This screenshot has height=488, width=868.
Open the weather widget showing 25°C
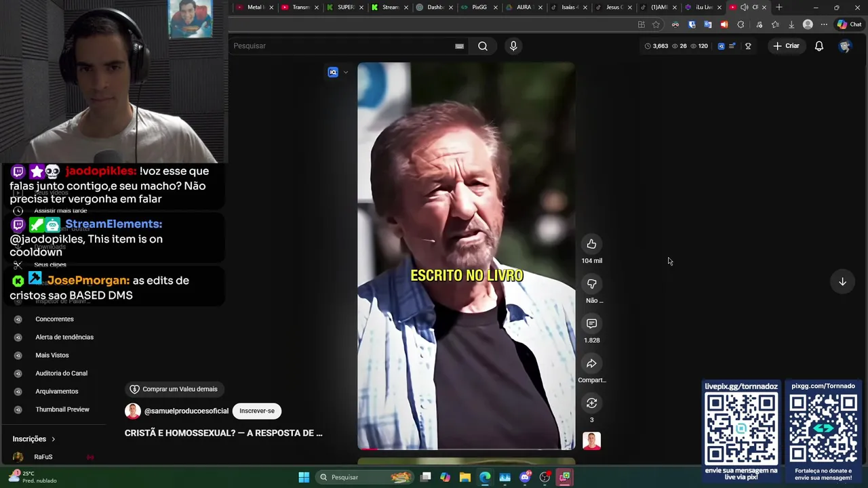tap(33, 477)
